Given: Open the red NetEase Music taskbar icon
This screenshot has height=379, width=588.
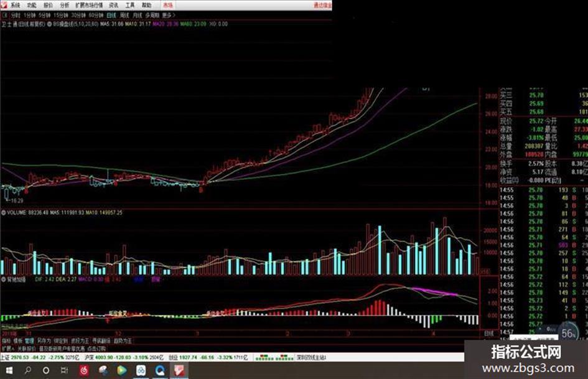Looking at the screenshot, I should (83, 370).
